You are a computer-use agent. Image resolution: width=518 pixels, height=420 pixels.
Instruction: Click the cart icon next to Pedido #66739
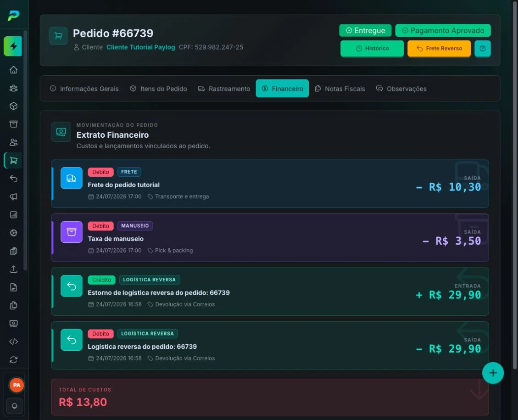[x=58, y=36]
